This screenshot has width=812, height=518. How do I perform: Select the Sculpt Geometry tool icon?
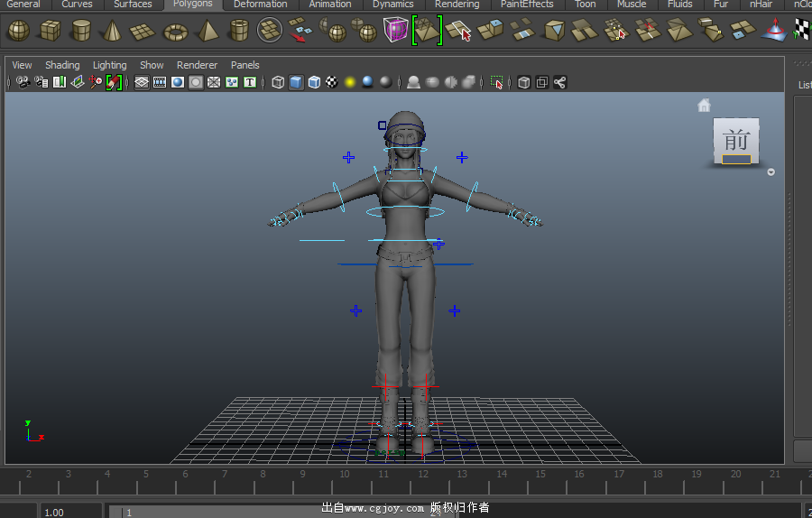774,30
